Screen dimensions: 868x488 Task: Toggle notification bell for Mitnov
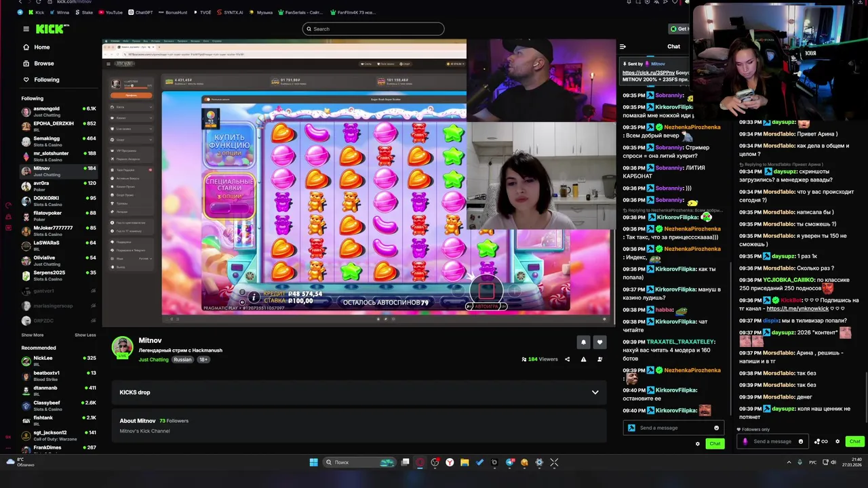click(583, 342)
